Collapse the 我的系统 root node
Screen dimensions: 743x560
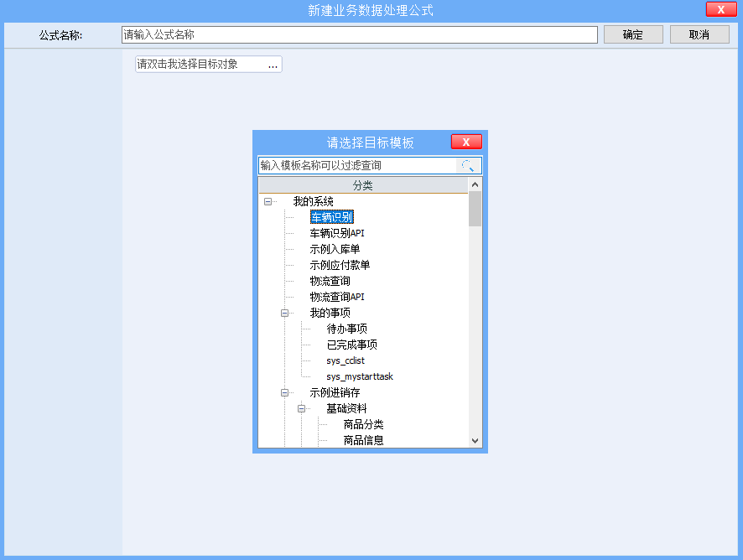268,202
